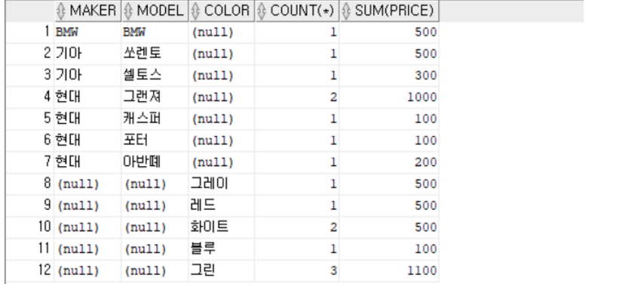
Task: Click the sort icon beside COLOR header
Action: [196, 11]
